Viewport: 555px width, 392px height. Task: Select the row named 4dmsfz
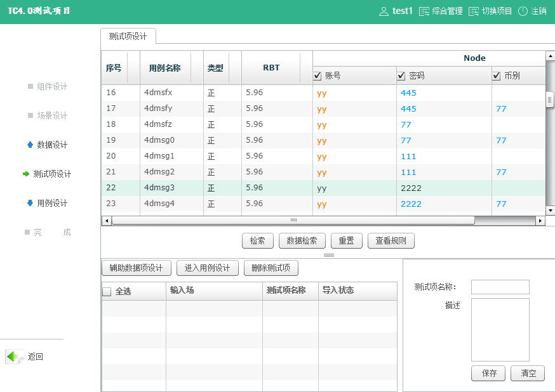click(323, 125)
